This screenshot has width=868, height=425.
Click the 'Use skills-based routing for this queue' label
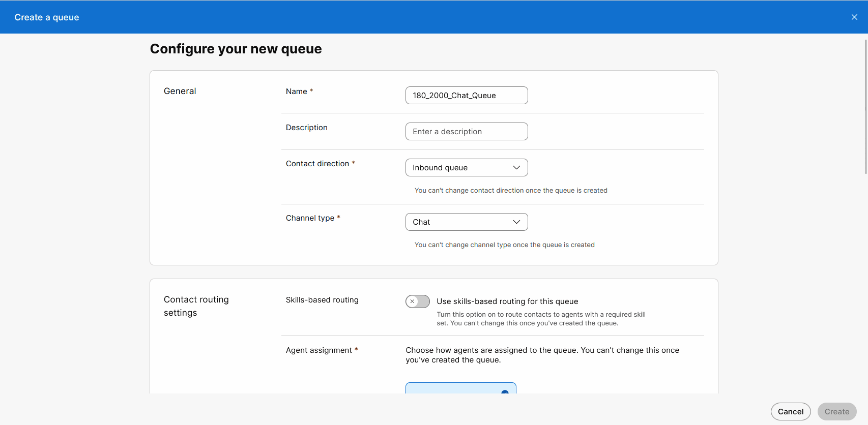[x=507, y=301]
